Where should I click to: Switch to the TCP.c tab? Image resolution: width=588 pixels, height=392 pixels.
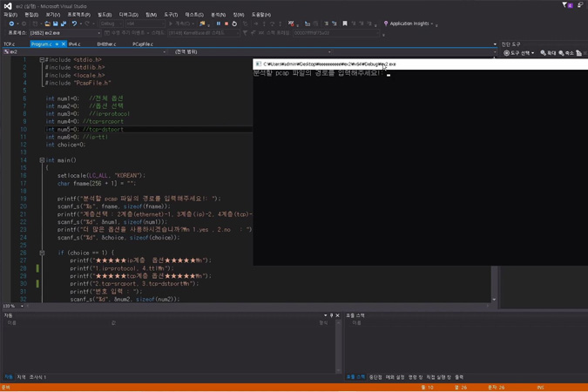[x=10, y=44]
